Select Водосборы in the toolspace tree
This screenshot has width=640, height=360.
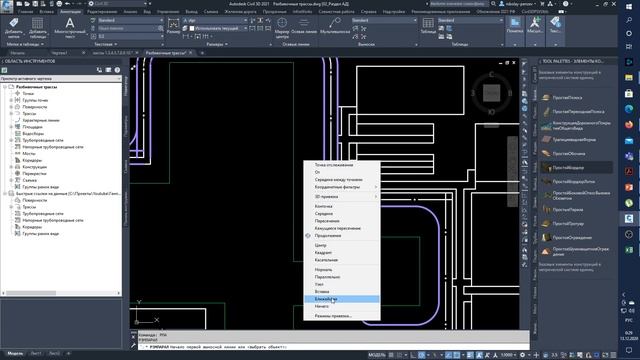point(33,133)
